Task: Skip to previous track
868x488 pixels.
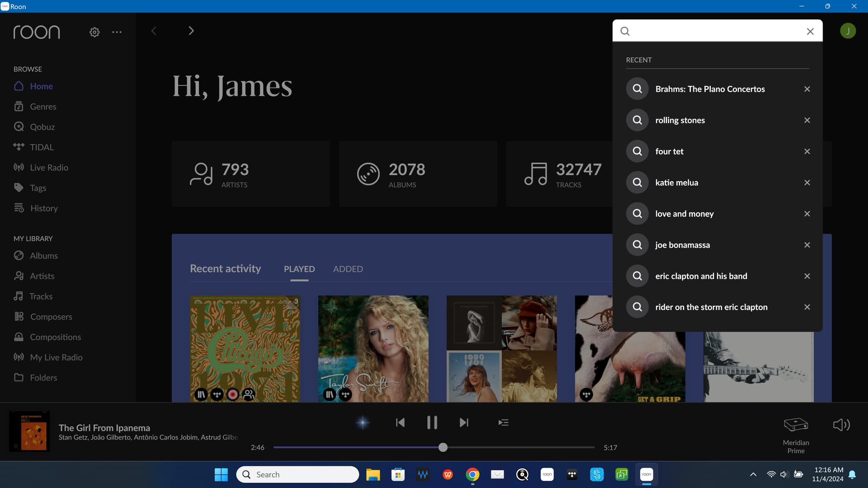Action: (x=400, y=422)
